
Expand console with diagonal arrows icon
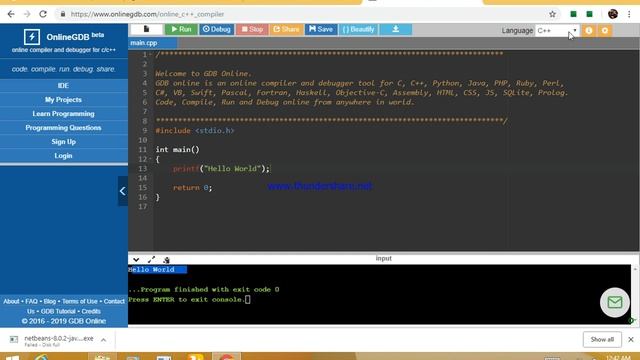(x=151, y=259)
